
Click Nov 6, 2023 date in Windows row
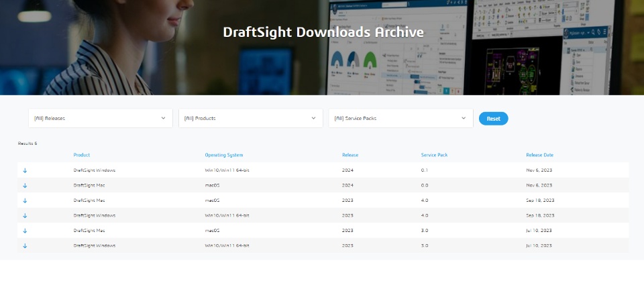point(539,170)
